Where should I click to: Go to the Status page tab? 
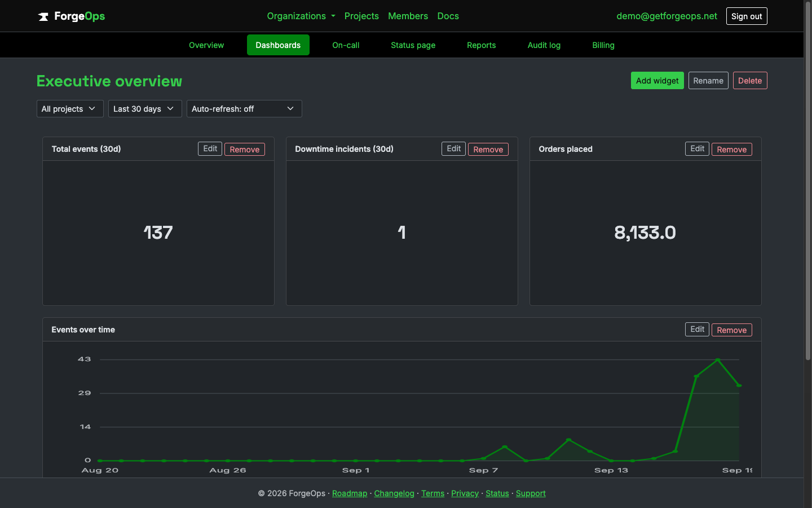413,45
